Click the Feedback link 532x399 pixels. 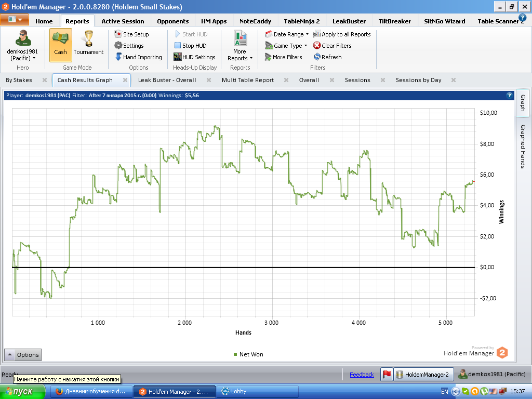[362, 375]
